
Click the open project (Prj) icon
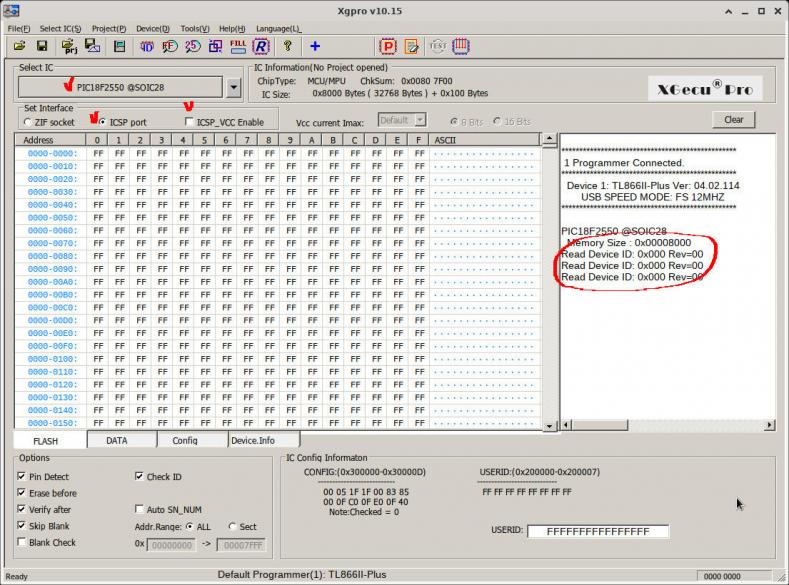67,46
